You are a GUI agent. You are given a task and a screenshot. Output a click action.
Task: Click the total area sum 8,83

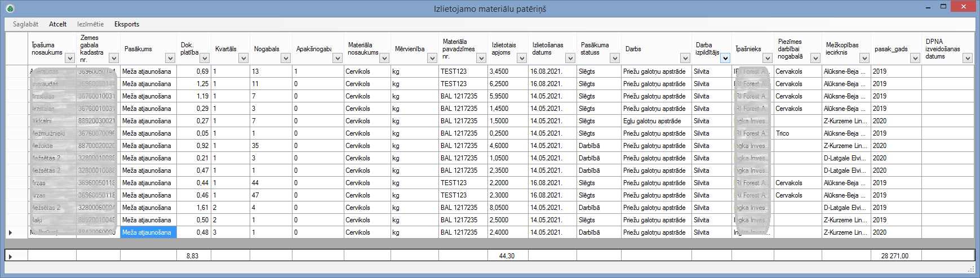pyautogui.click(x=194, y=256)
